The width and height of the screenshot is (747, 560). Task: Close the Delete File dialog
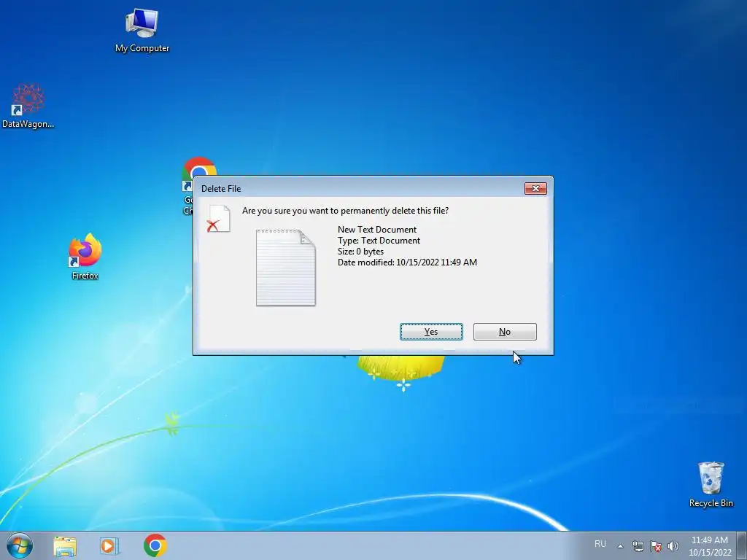point(535,189)
